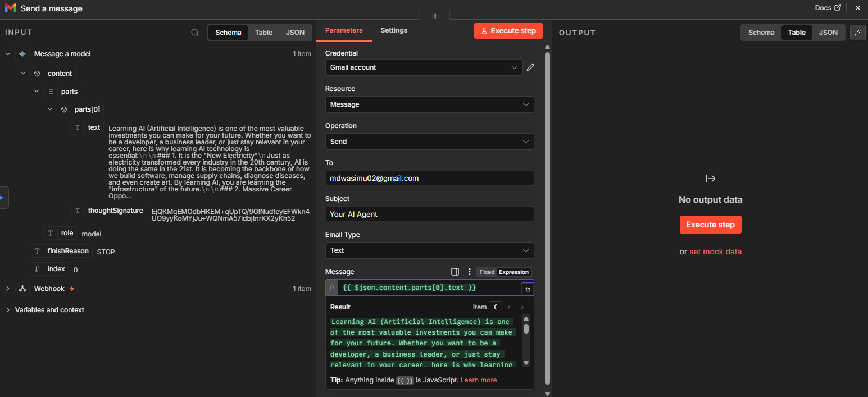
Task: Click Result preview scrollbar down arrow
Action: tap(526, 363)
